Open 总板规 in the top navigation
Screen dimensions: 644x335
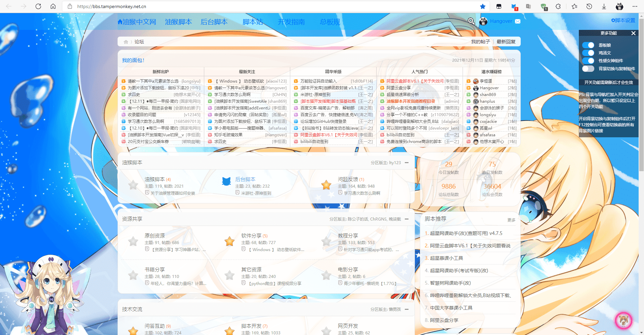coord(330,22)
